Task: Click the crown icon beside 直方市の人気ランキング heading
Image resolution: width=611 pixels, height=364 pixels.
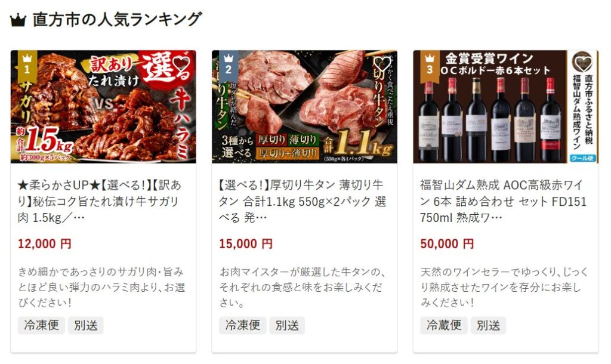Action: [18, 20]
